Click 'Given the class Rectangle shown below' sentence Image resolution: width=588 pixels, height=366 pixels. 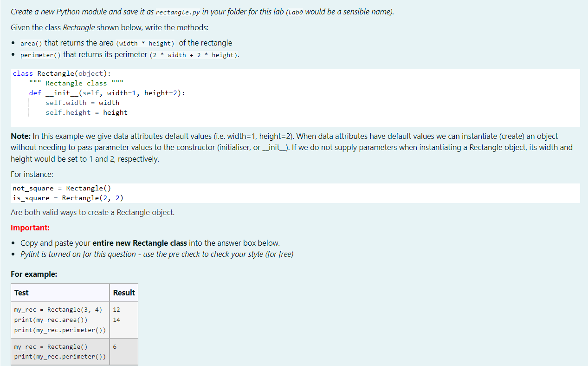[x=110, y=27]
